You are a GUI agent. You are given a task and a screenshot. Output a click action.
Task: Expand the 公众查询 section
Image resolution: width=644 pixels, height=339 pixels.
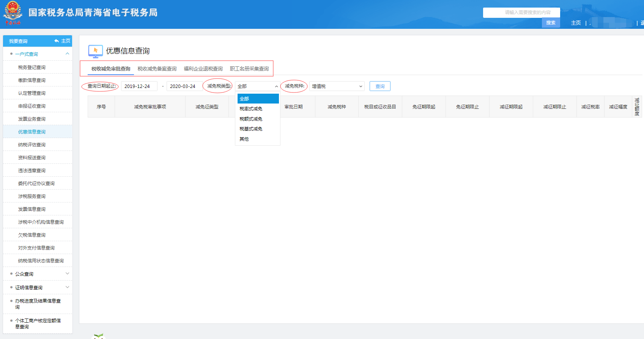pos(38,274)
